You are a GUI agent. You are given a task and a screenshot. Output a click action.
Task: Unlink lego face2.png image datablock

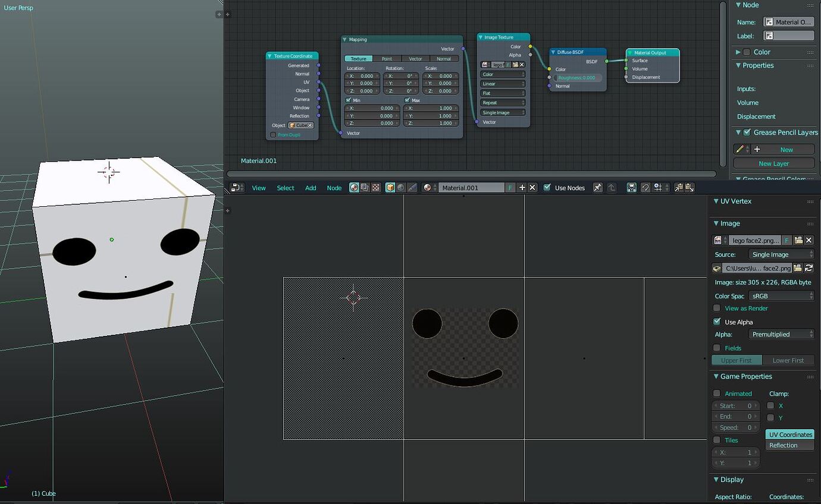(809, 240)
